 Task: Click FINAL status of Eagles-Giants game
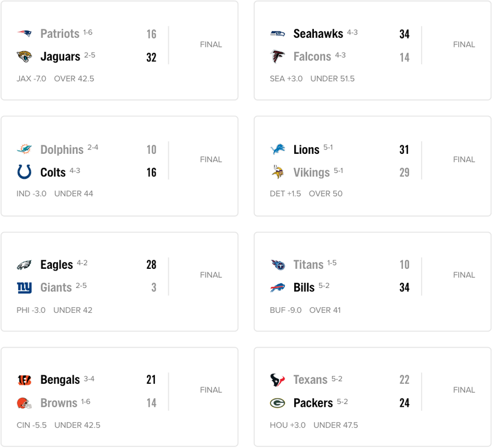click(x=211, y=275)
